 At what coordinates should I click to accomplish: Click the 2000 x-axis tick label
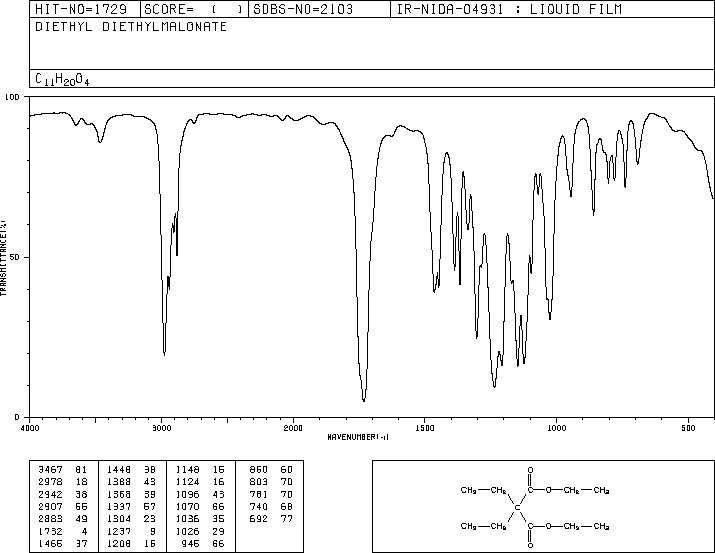(293, 428)
